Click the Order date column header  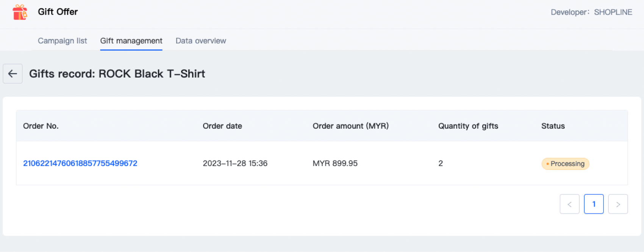(222, 126)
